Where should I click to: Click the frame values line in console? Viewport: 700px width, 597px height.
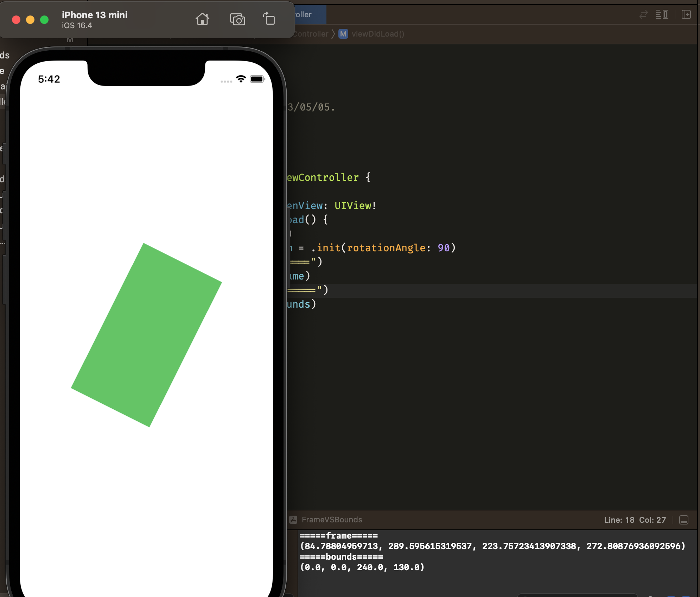(x=492, y=546)
